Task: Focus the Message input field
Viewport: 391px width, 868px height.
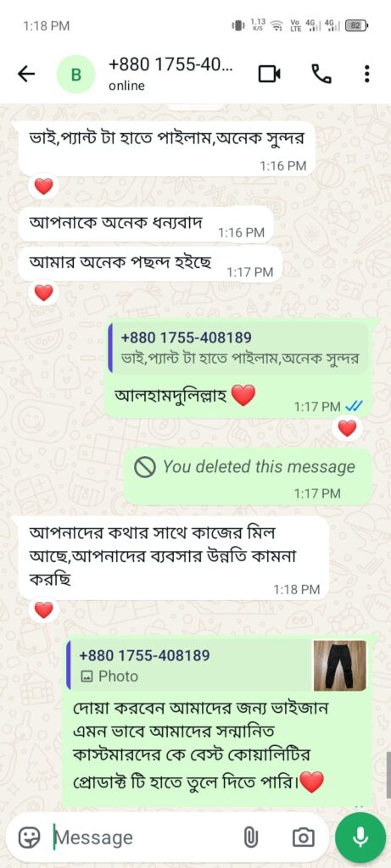Action: (144, 837)
